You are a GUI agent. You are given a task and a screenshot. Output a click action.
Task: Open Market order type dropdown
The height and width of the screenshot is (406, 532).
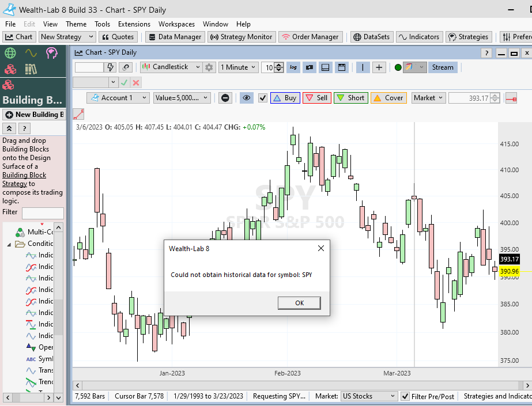[x=428, y=98]
